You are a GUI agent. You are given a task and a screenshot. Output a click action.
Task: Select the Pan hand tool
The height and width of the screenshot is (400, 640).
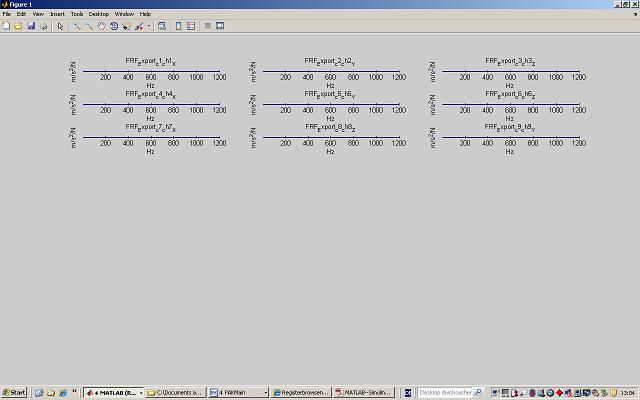(100, 25)
